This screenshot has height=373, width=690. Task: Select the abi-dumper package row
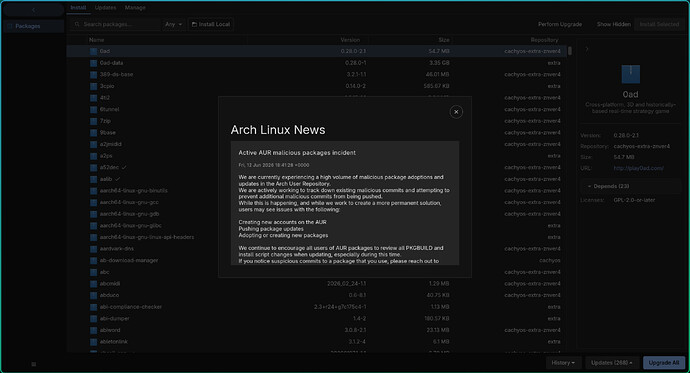[x=316, y=318]
